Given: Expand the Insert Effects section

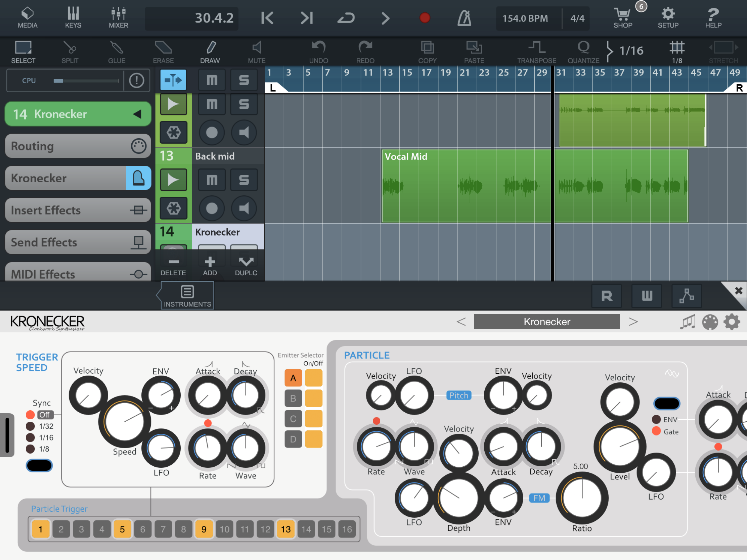Looking at the screenshot, I should [x=78, y=210].
